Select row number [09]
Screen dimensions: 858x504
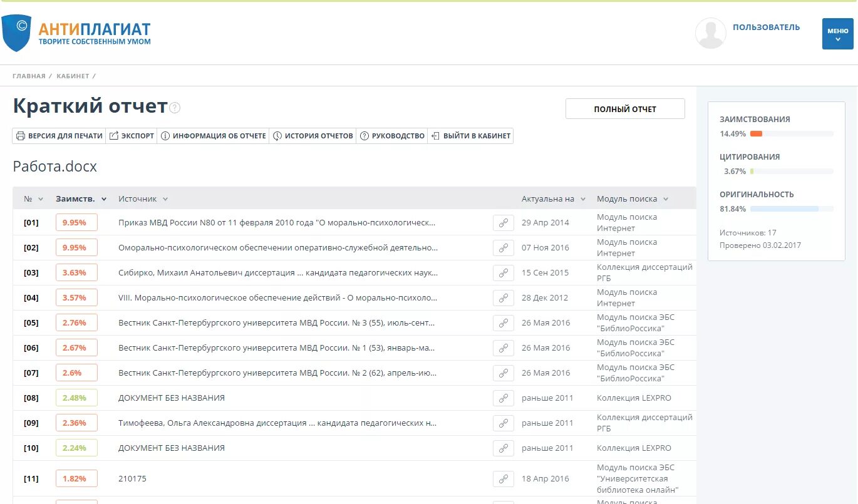coord(31,423)
